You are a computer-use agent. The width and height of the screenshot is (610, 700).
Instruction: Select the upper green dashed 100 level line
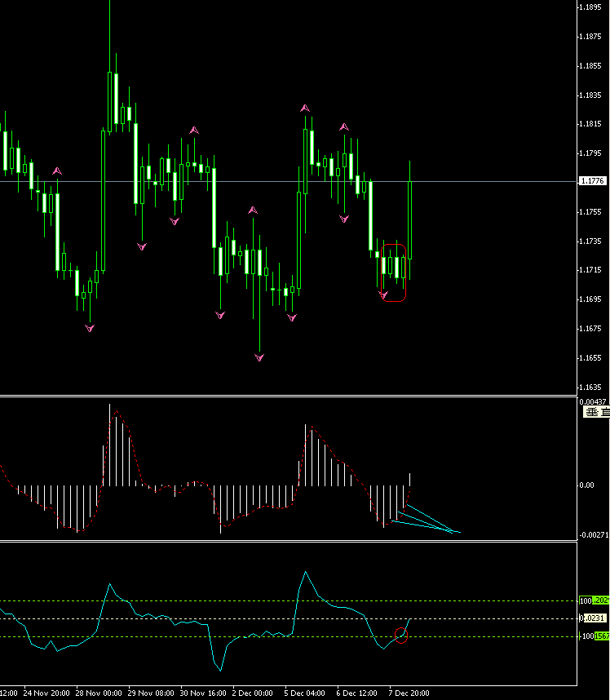click(x=288, y=601)
